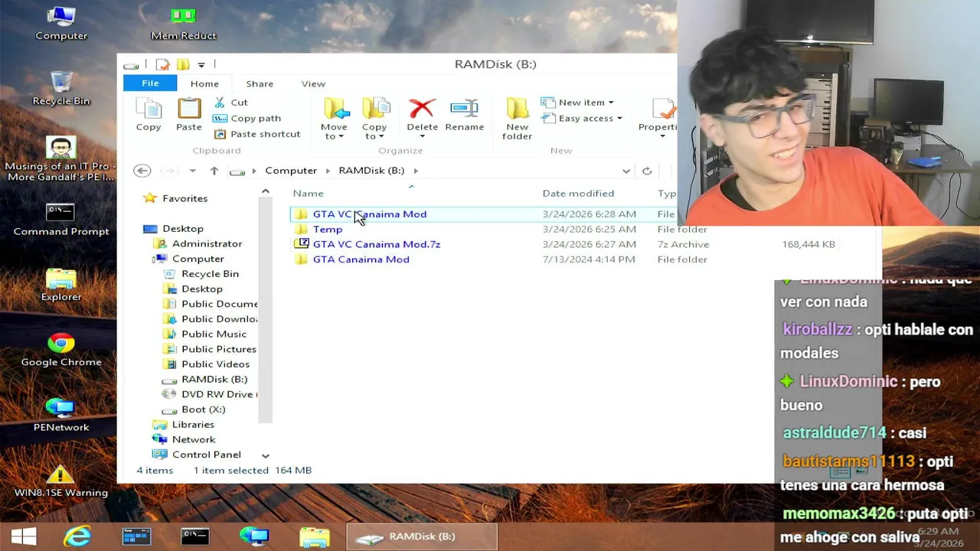Click Computer in the address breadcrumb
This screenshot has height=551, width=980.
coord(291,170)
